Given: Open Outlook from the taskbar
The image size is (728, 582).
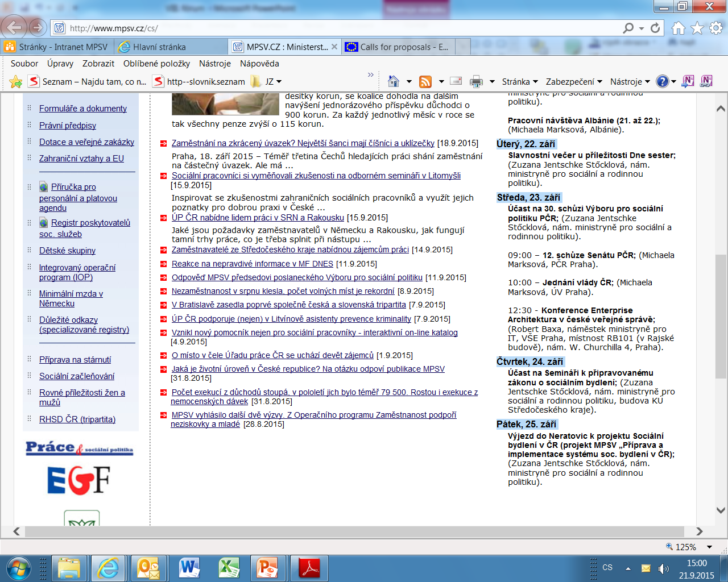Looking at the screenshot, I should click(149, 568).
